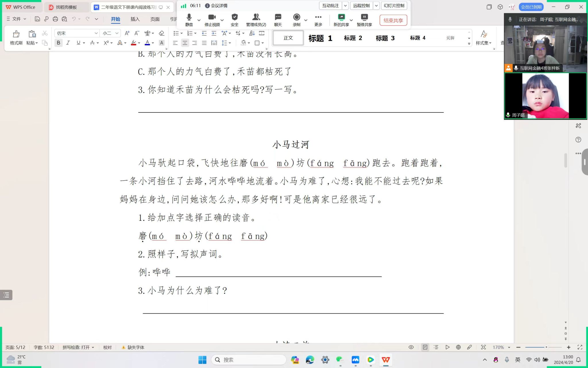Click the Manage Members icon
Viewport: 588px width, 368px height.
coord(256,17)
